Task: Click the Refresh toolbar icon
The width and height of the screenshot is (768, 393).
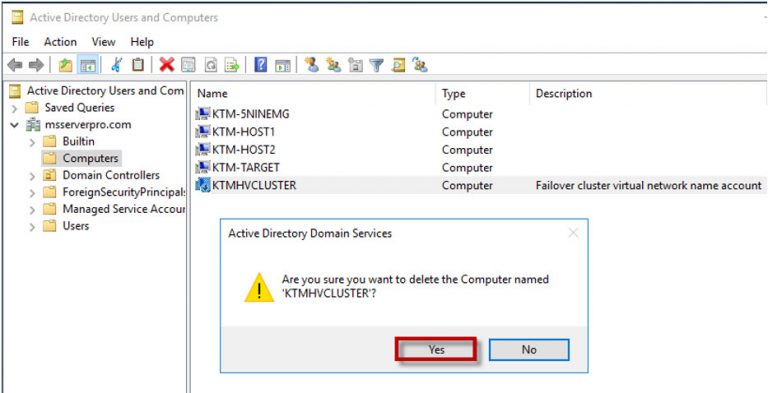Action: (211, 65)
